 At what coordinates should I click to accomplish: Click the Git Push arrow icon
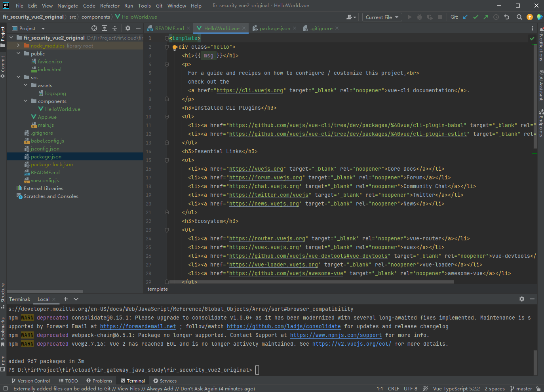tap(486, 17)
